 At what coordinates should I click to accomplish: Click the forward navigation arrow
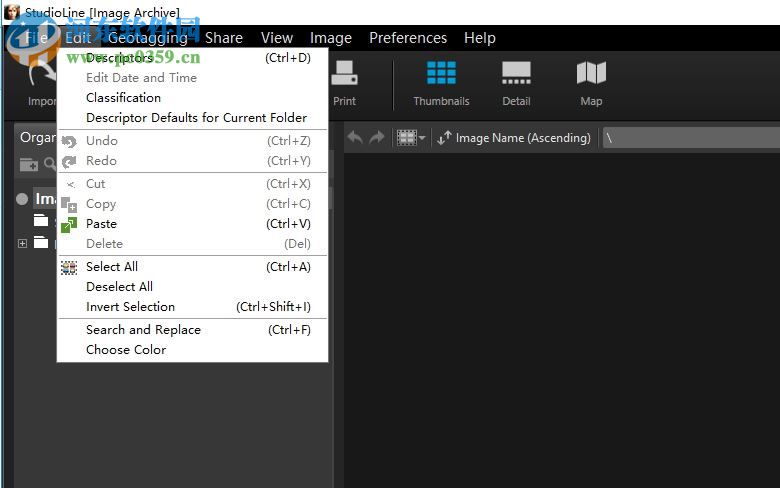pos(377,137)
